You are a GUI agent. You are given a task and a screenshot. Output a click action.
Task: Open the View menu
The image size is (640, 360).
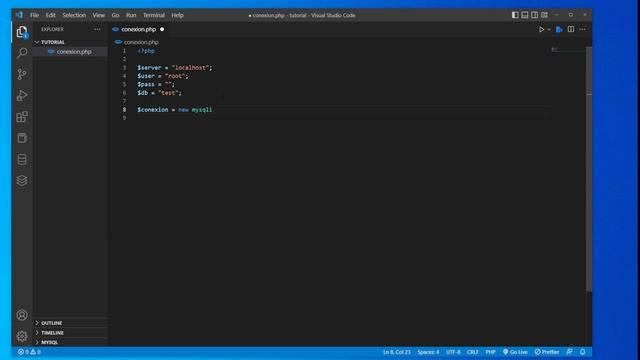(98, 15)
